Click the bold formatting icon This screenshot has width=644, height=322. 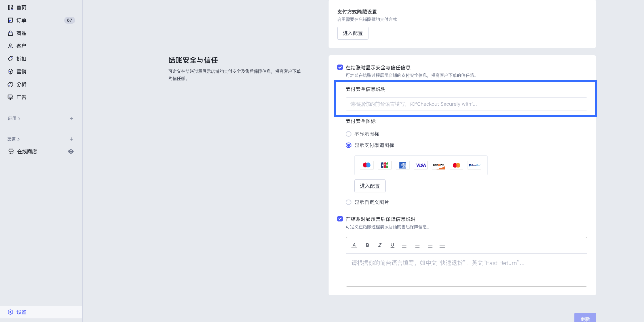click(x=367, y=245)
